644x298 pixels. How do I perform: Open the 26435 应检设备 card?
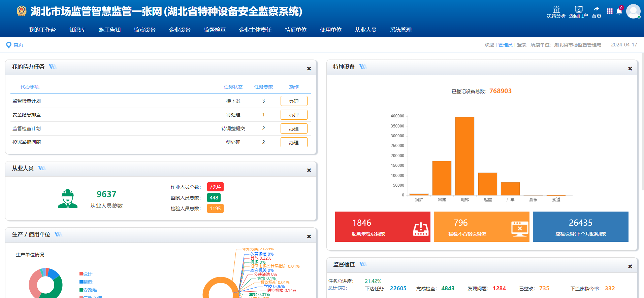coord(581,227)
